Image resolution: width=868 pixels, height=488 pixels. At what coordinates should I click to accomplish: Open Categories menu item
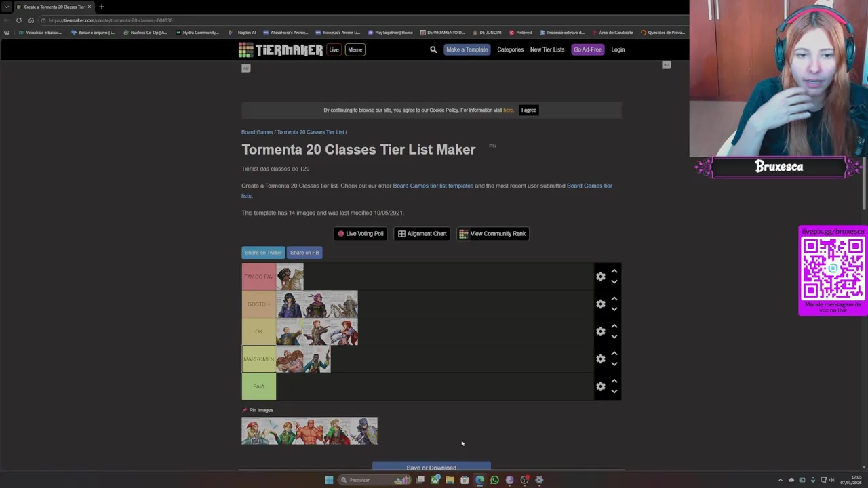[x=510, y=49]
